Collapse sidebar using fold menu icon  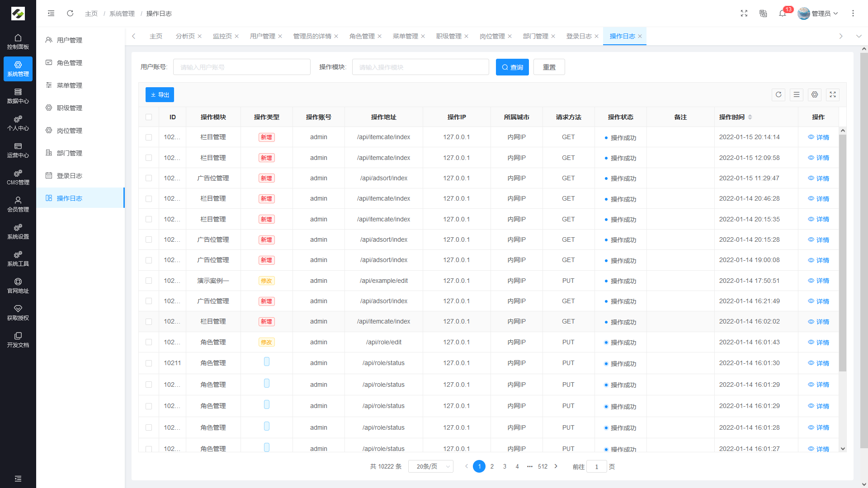51,14
